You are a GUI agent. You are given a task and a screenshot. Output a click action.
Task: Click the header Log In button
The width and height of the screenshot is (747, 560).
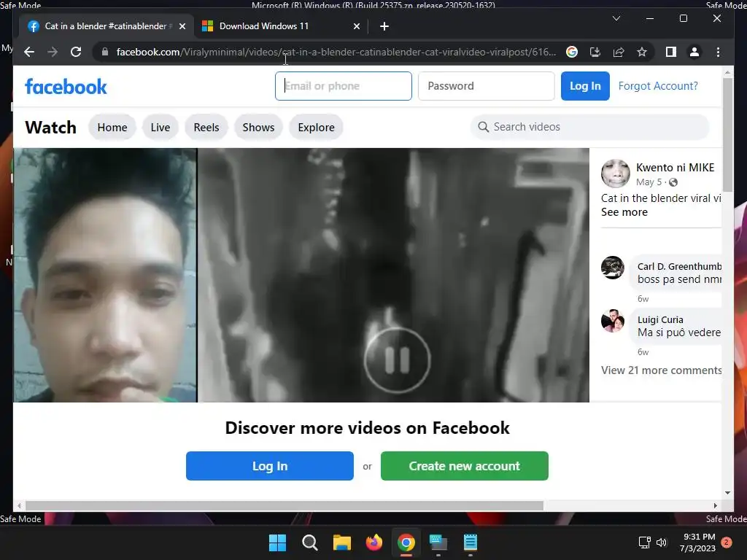click(585, 86)
